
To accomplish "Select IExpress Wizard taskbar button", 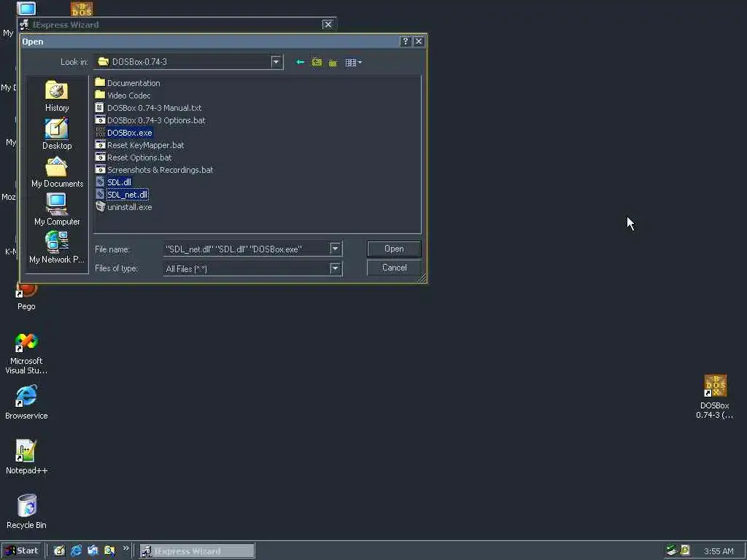I will click(x=197, y=551).
